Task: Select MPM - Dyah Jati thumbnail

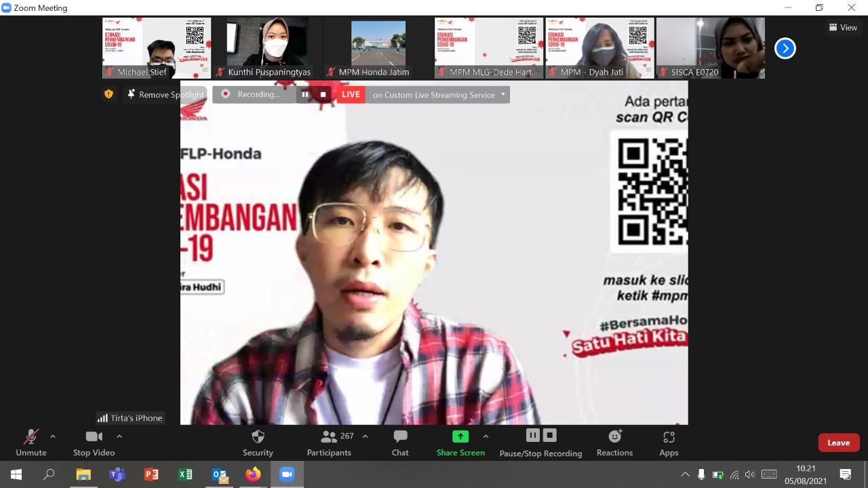Action: tap(599, 48)
